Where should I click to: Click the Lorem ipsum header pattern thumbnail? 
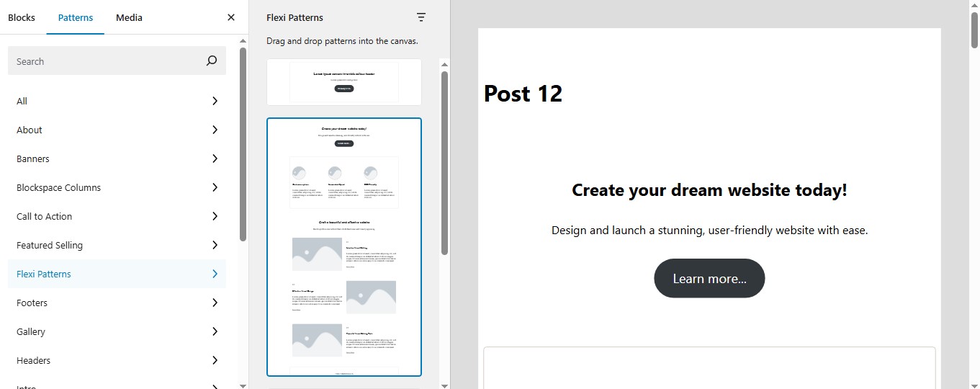tap(344, 82)
